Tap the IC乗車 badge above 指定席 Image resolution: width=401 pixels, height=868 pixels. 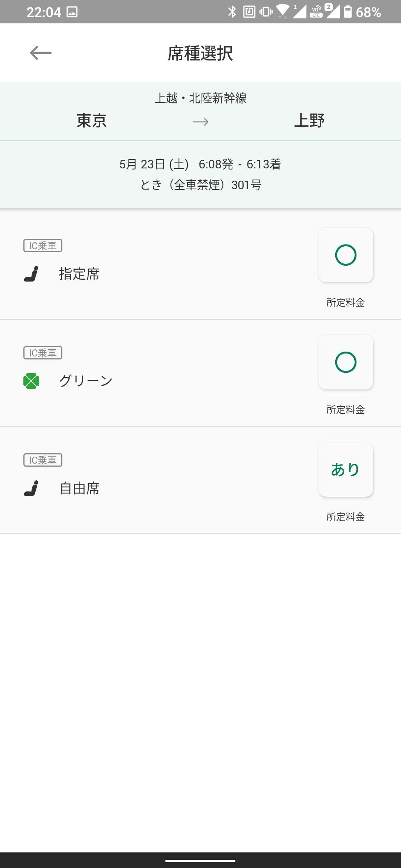43,246
